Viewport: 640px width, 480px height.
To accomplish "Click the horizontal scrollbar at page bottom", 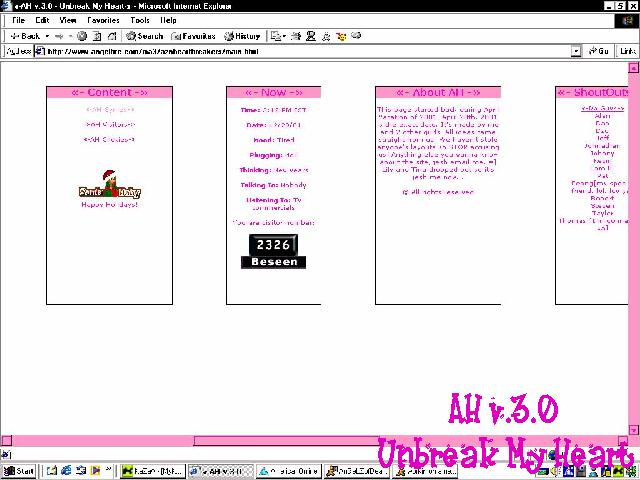I will click(x=300, y=440).
